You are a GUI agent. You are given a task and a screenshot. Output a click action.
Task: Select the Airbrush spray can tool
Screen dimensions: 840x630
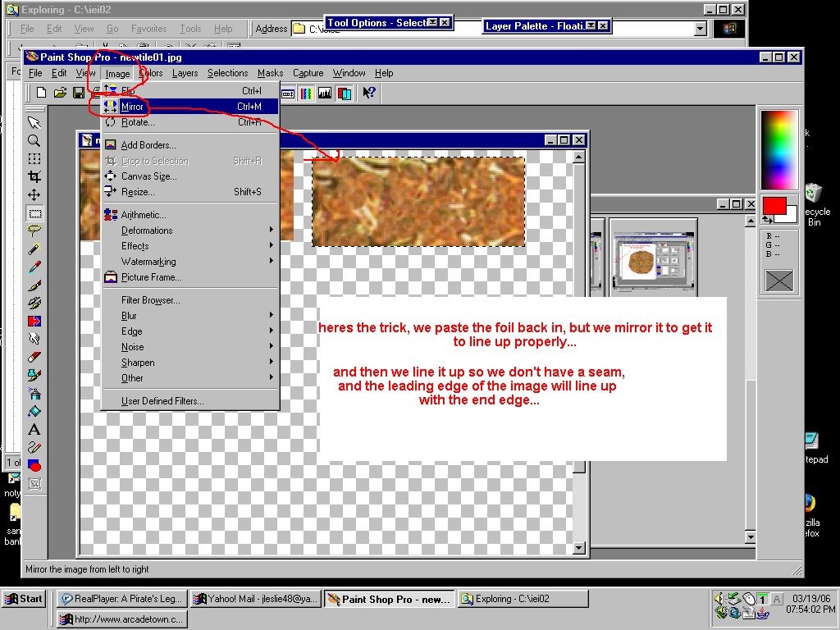pyautogui.click(x=34, y=394)
